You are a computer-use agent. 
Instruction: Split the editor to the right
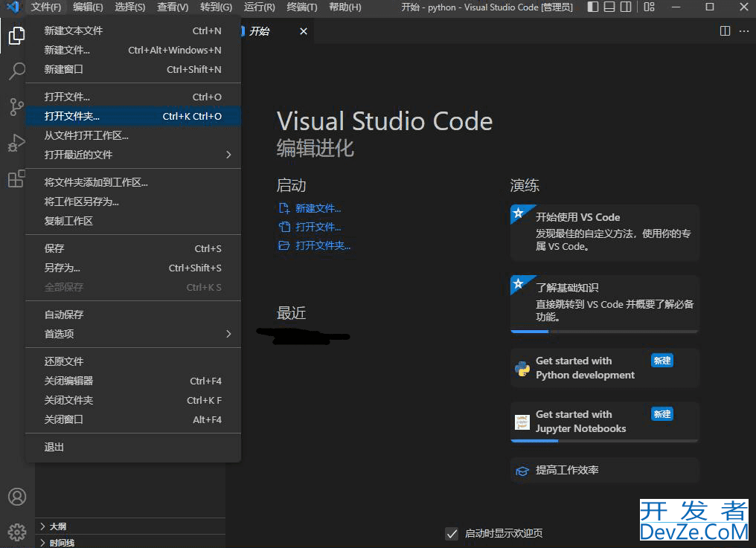(725, 30)
